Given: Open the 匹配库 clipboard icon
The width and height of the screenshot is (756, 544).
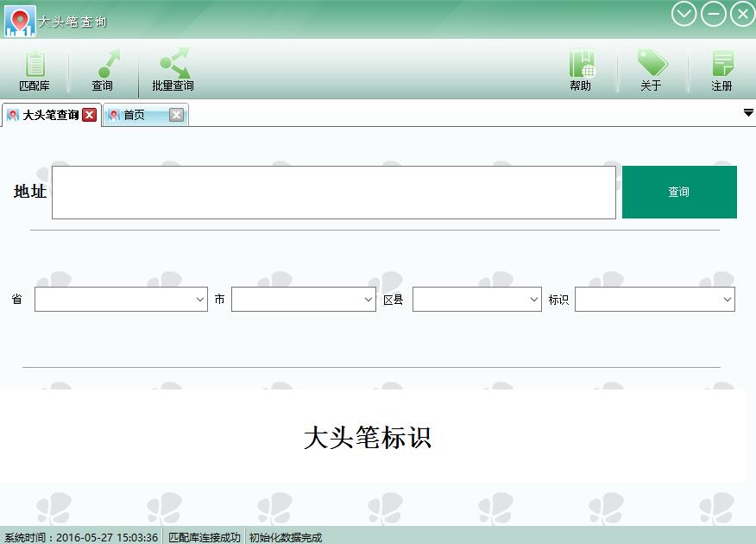Looking at the screenshot, I should 35,65.
